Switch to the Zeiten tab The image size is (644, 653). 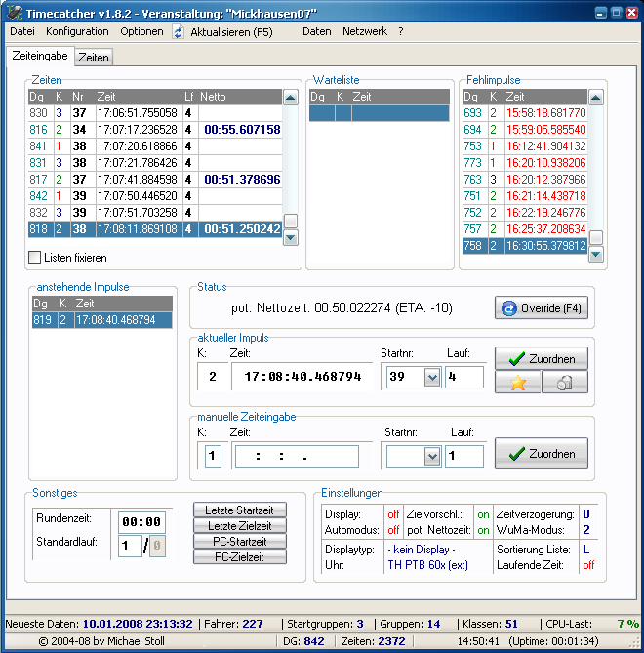[94, 58]
